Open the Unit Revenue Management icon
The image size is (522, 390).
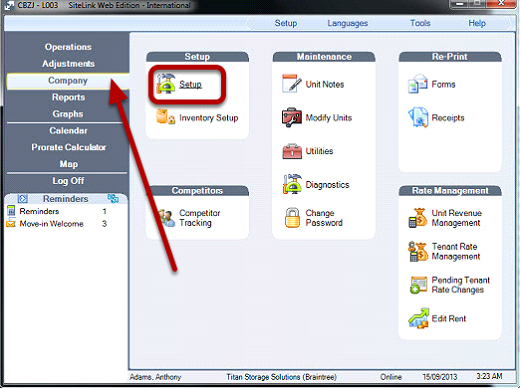coord(418,218)
